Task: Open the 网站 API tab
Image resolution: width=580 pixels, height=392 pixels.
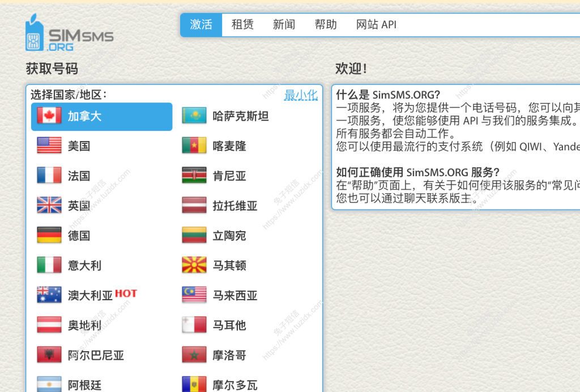Action: (x=376, y=25)
